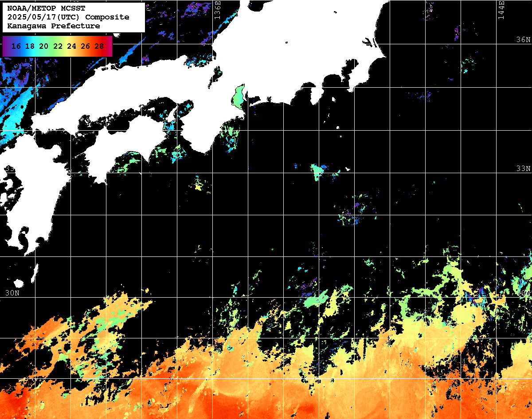Click the '144E' longitude label
The height and width of the screenshot is (419, 532).
pos(501,10)
